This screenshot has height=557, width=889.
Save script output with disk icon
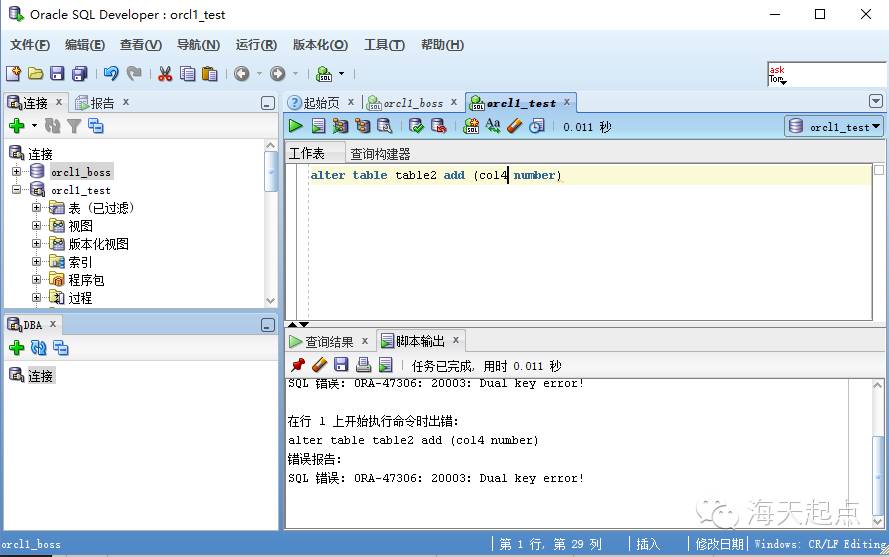(341, 365)
